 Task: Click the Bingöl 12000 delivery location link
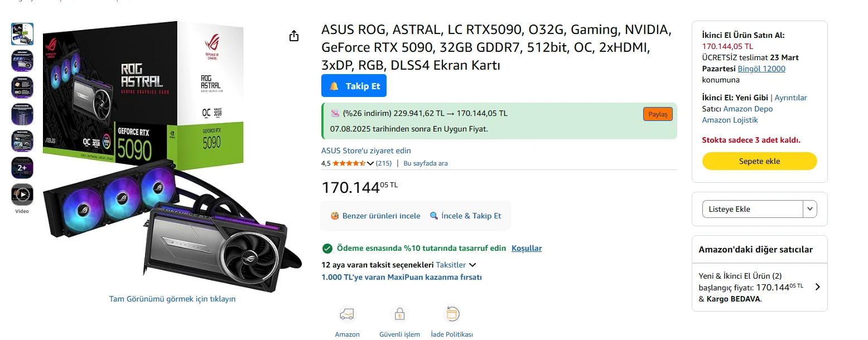761,69
